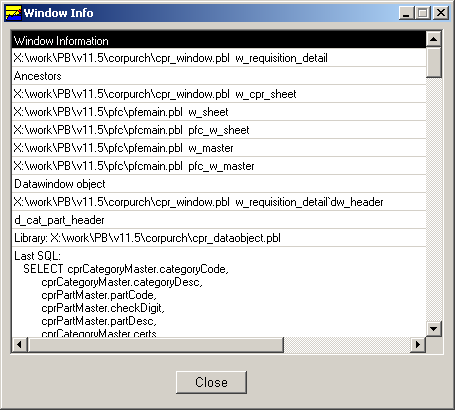Select the Ancestors row
This screenshot has width=455, height=410.
click(x=219, y=76)
